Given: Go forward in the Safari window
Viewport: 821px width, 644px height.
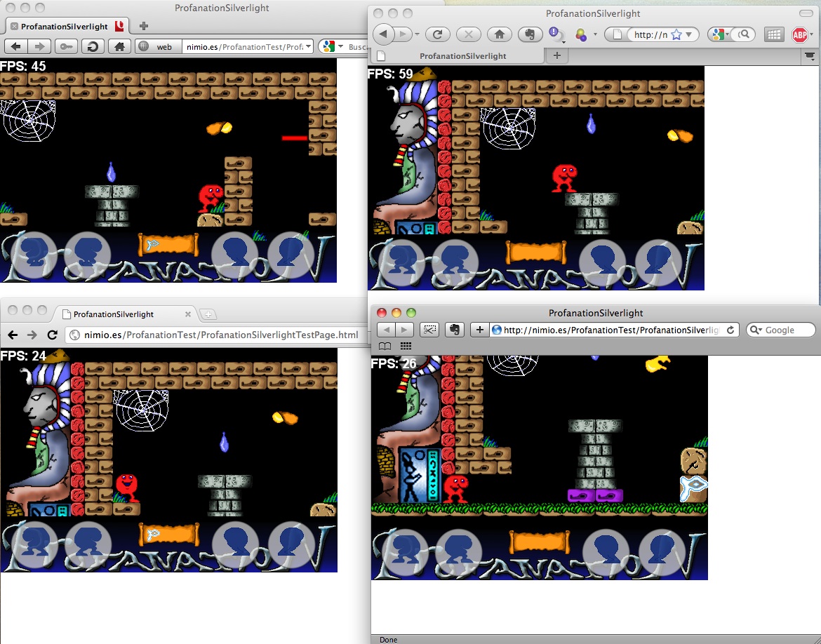Looking at the screenshot, I should [404, 330].
